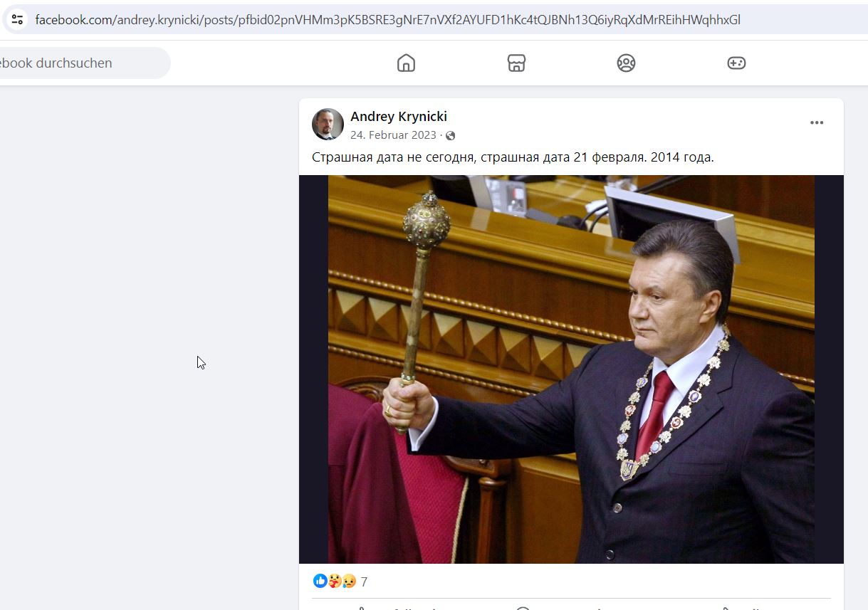Open the three-dot post options menu

pos(817,123)
